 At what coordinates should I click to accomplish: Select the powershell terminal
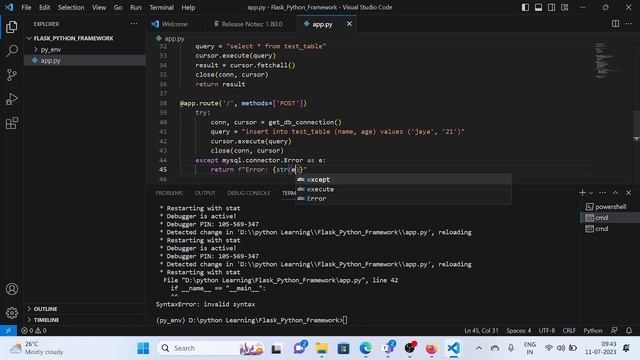[610, 207]
